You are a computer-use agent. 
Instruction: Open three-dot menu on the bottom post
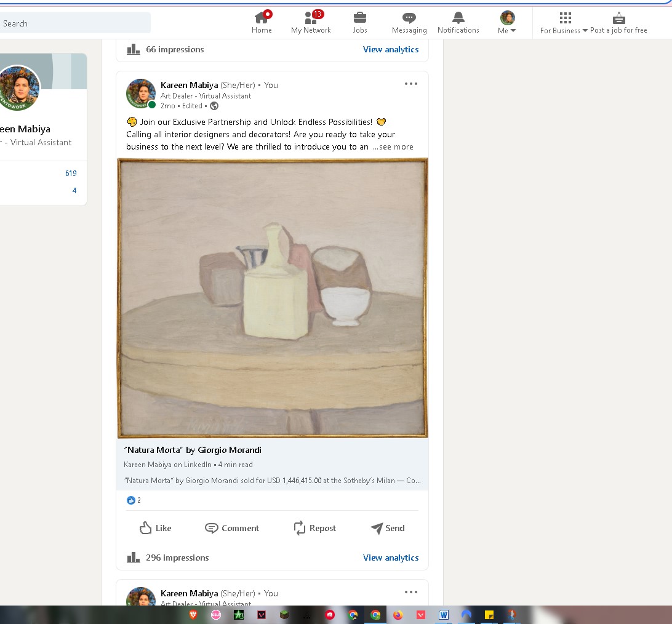(411, 592)
